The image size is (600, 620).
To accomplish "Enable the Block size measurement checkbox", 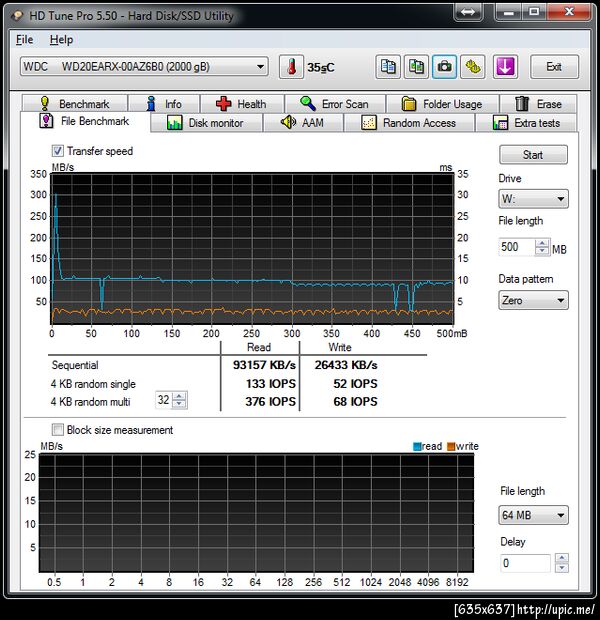I will point(57,429).
